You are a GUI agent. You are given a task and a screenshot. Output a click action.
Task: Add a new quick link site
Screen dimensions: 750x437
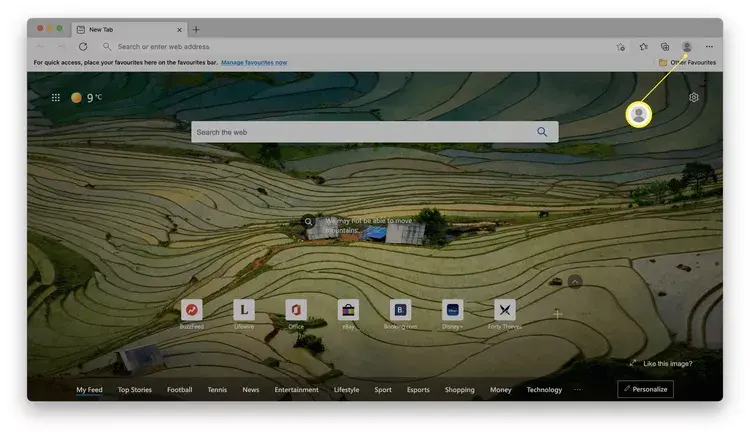pyautogui.click(x=558, y=314)
